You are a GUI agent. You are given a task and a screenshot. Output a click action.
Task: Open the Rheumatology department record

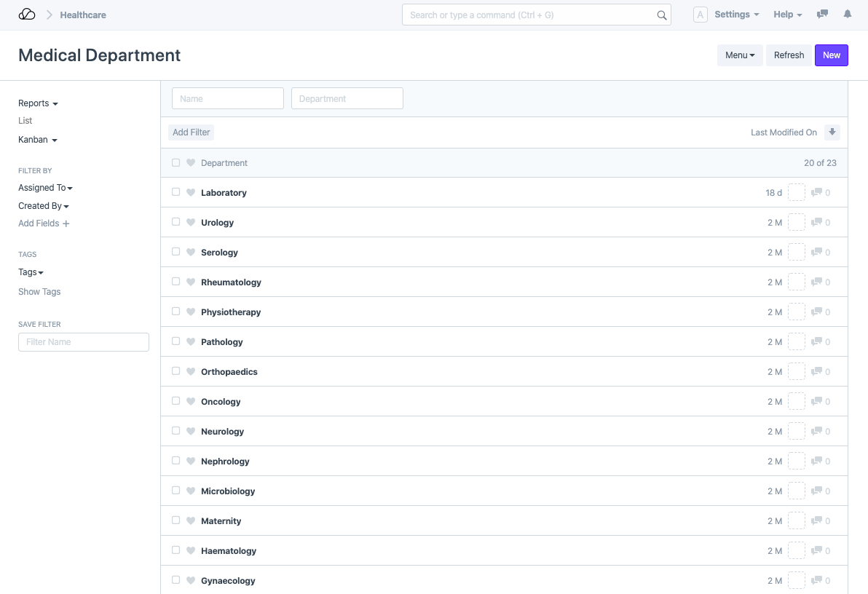[x=231, y=282]
